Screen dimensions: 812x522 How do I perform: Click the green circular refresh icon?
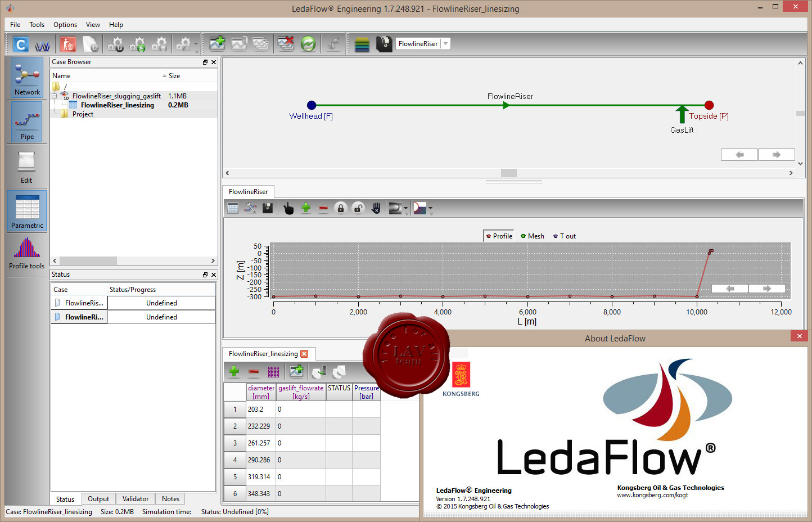click(308, 43)
